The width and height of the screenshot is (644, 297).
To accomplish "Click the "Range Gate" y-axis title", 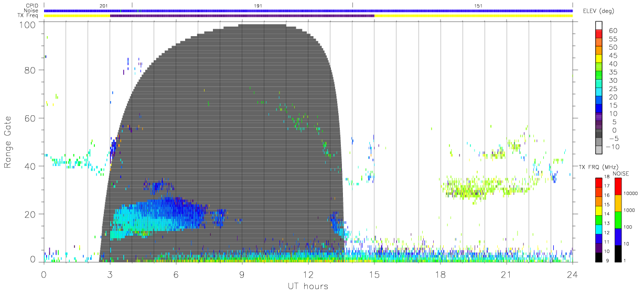I will point(8,142).
